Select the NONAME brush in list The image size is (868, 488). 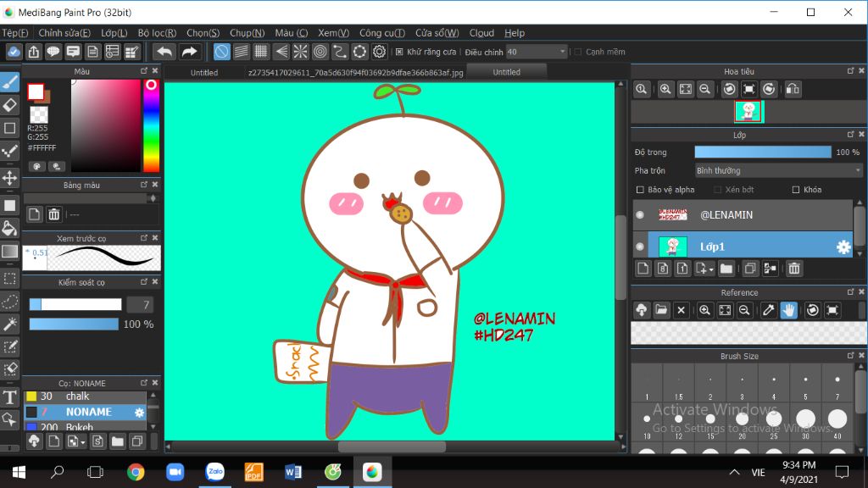coord(86,413)
